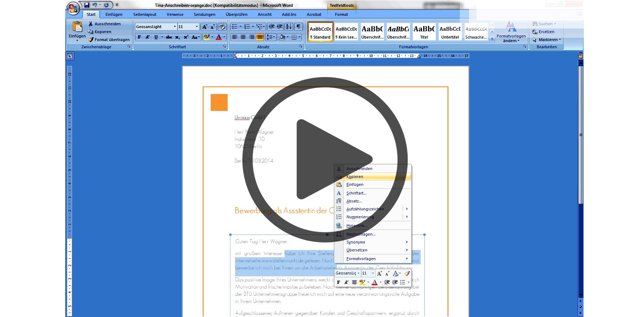
Task: Toggle bold formatting in ribbon
Action: [x=139, y=37]
